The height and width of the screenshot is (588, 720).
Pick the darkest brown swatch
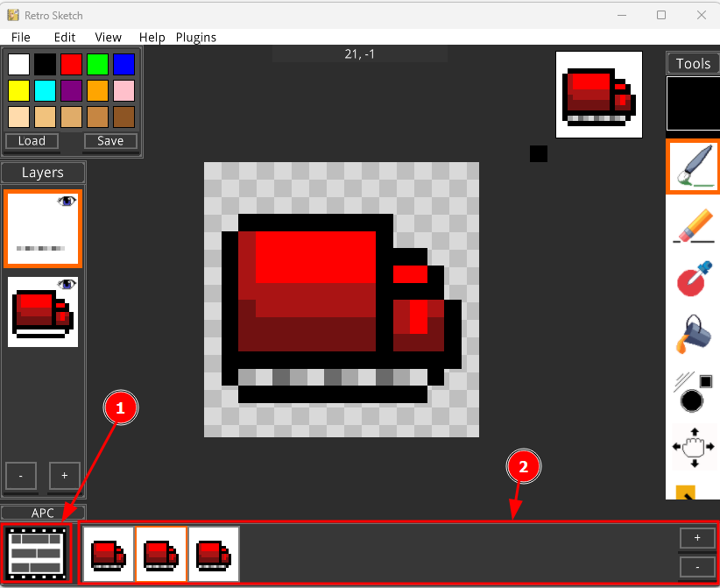124,117
